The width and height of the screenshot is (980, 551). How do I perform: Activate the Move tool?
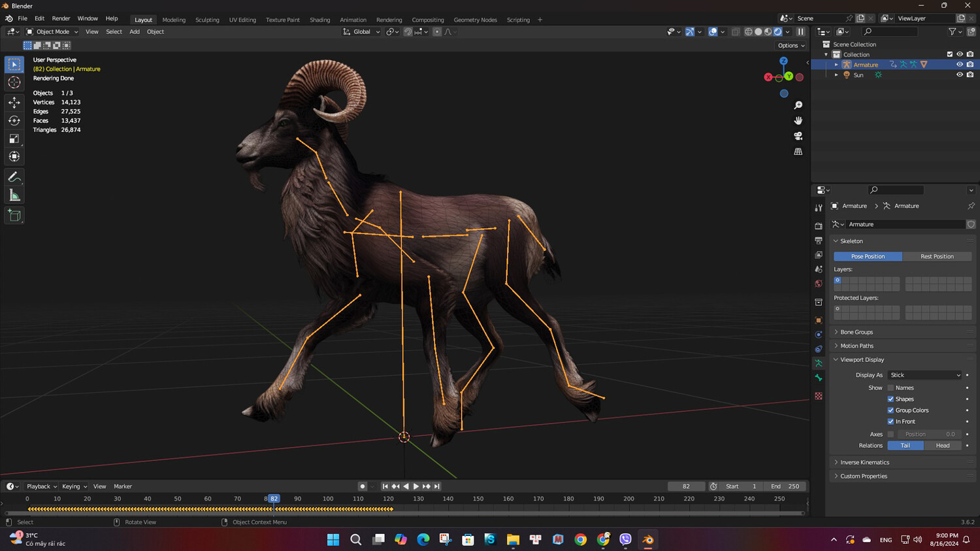pyautogui.click(x=14, y=103)
